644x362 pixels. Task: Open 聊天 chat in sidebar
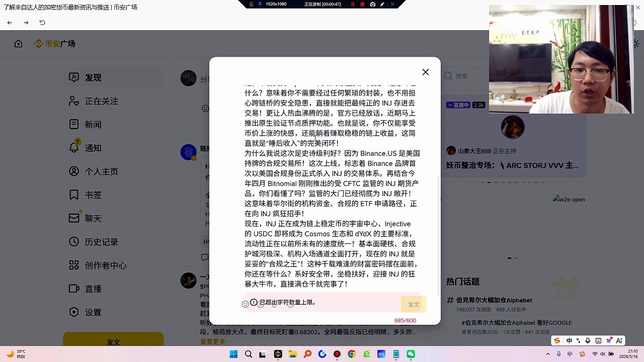coord(113,218)
